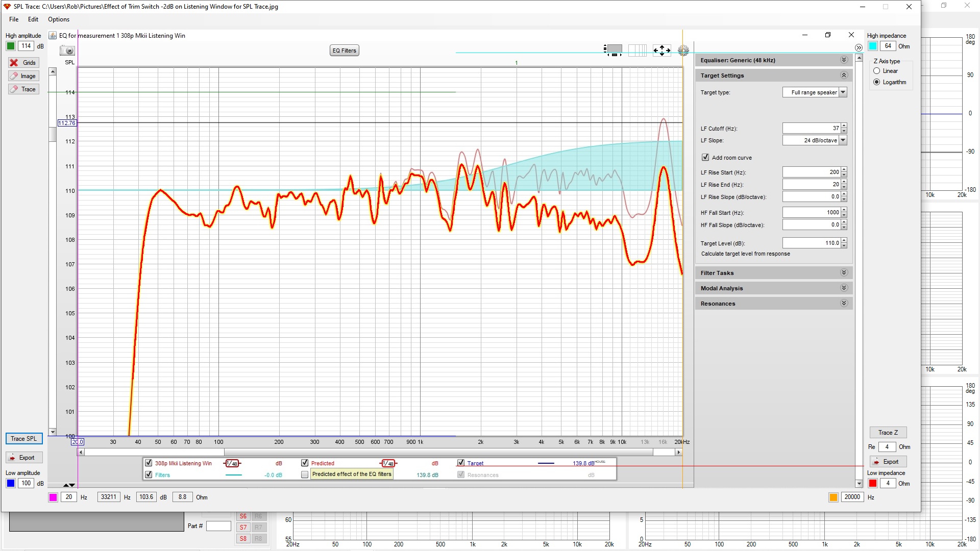Screen dimensions: 980x551
Task: Click the cyan High impedance color swatch
Action: click(x=873, y=46)
